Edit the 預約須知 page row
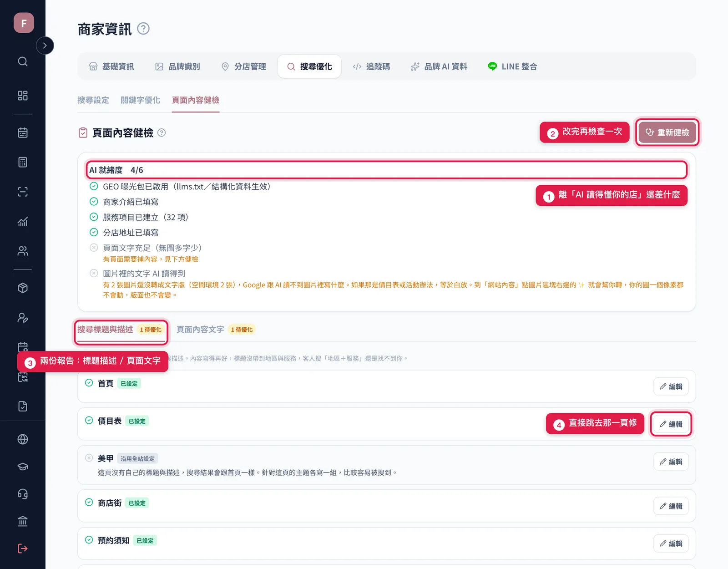728x569 pixels. coord(671,544)
